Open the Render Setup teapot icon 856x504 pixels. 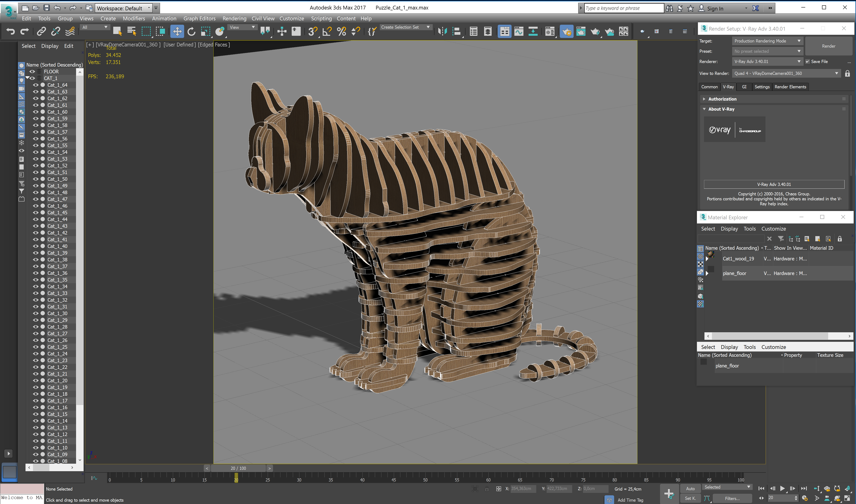[567, 32]
